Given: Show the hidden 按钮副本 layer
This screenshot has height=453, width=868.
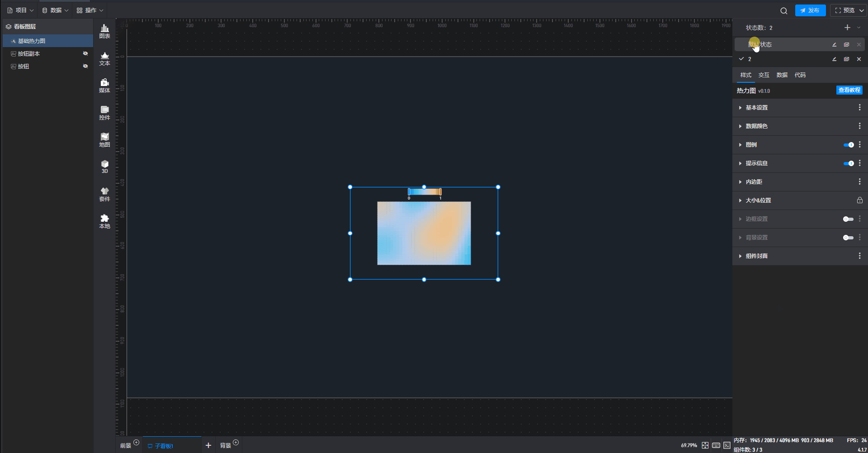Looking at the screenshot, I should (x=85, y=53).
